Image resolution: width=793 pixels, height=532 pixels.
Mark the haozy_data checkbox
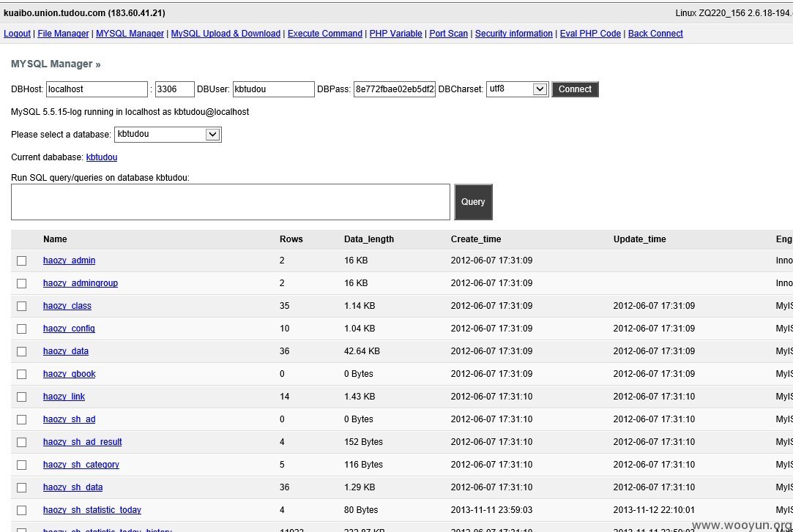(21, 352)
